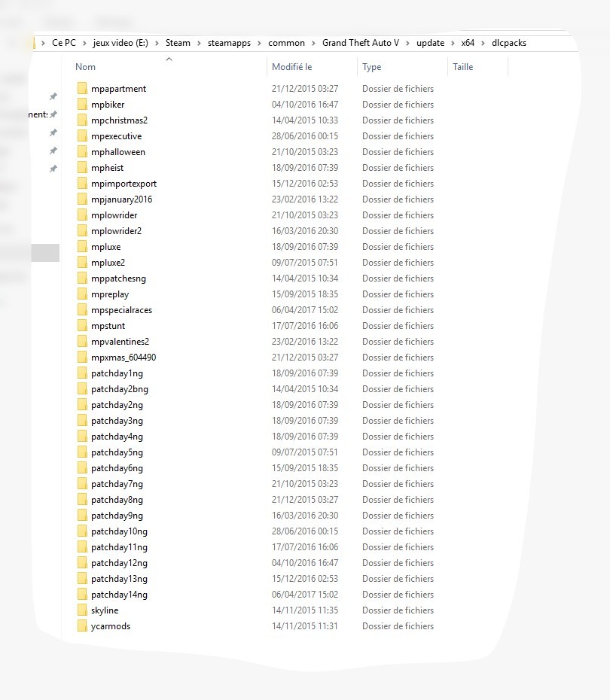Select the mplowrider2 folder icon

click(x=82, y=231)
